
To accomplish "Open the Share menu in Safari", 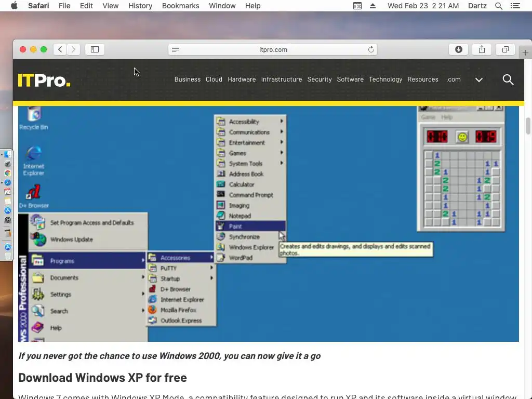I will [482, 49].
